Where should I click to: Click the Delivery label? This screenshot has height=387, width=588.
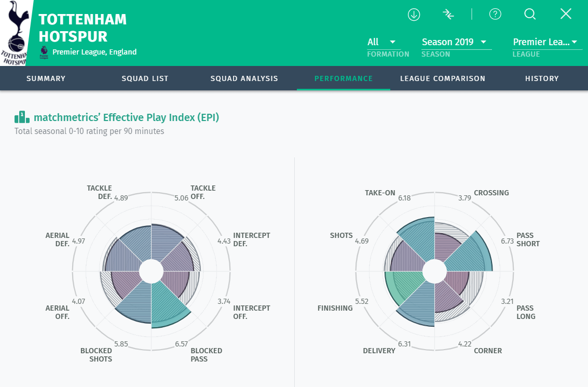(x=379, y=351)
